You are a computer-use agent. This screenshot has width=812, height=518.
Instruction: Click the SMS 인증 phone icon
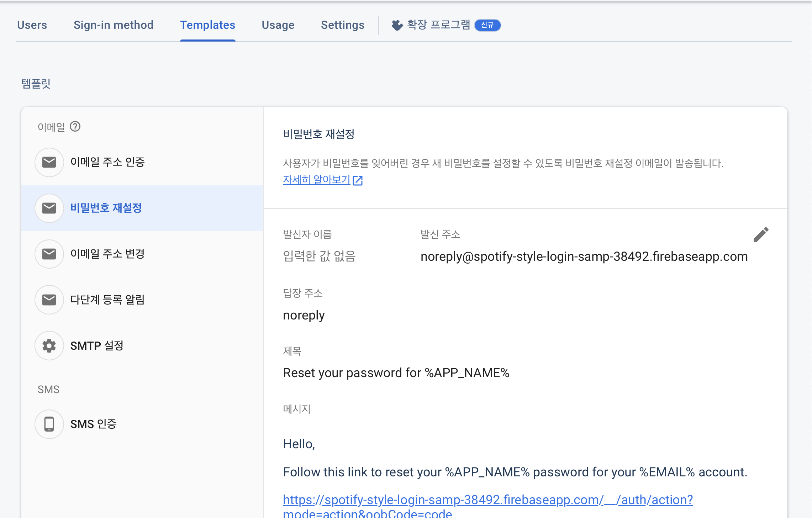coord(49,424)
